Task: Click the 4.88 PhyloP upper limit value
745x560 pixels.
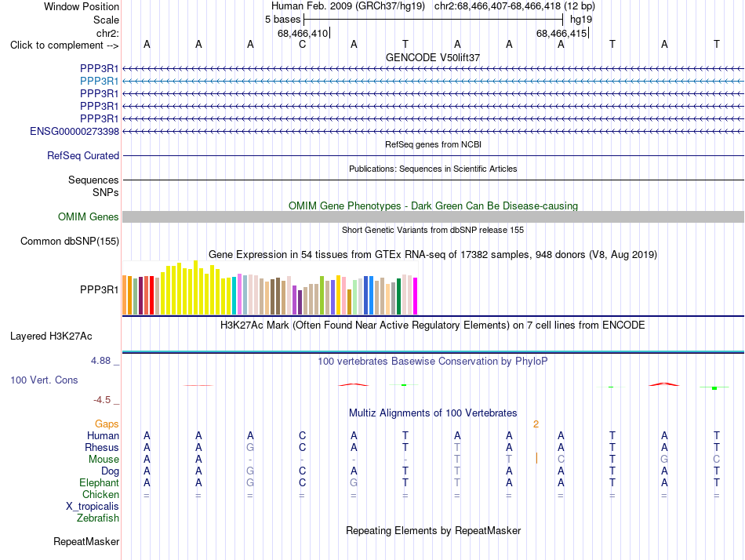Action: click(100, 361)
